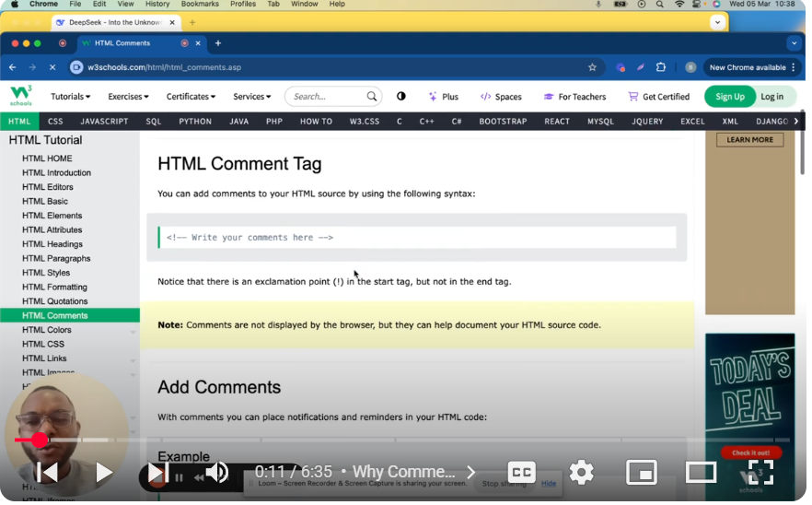Expand tab search chevron in blue window
This screenshot has width=812, height=505.
click(x=794, y=43)
